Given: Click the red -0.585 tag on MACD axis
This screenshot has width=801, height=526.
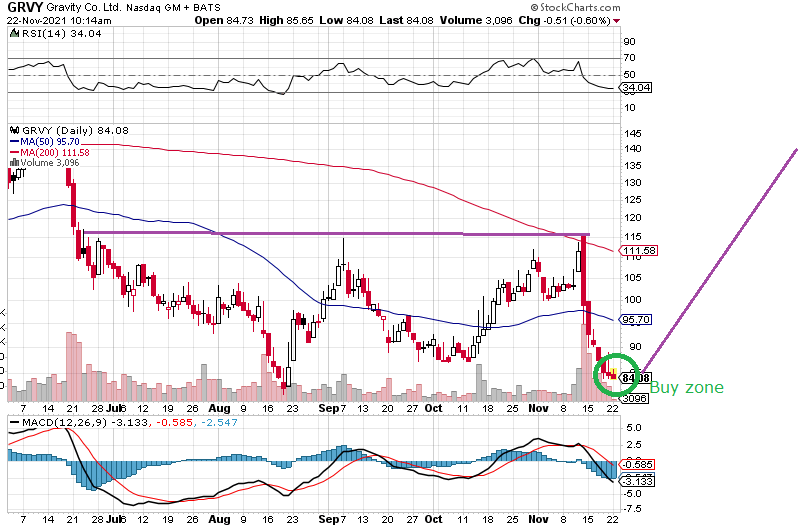Looking at the screenshot, I should [x=637, y=465].
